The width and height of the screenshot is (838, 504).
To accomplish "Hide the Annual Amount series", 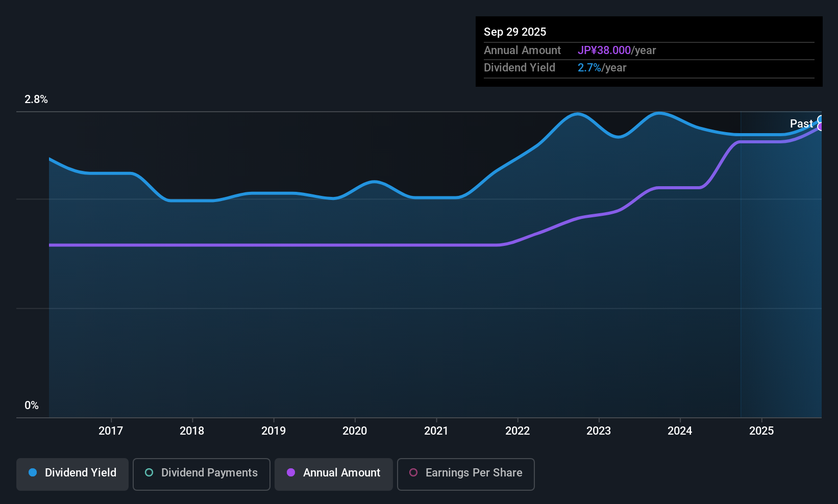I will [334, 473].
